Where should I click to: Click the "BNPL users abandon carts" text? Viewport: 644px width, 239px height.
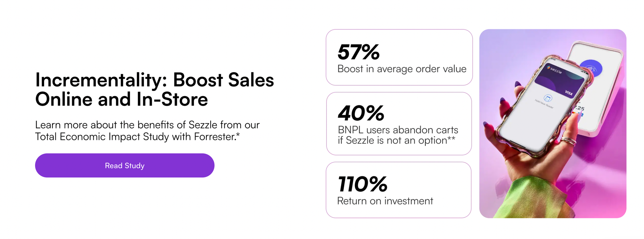point(398,130)
